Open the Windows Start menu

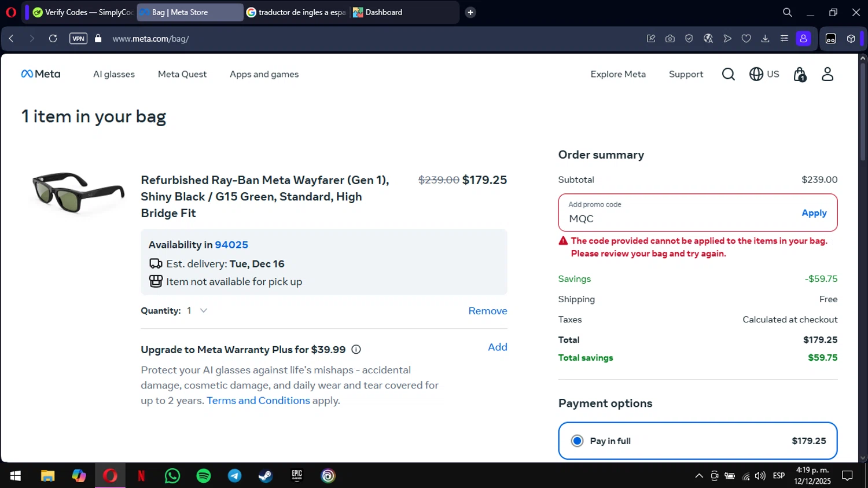click(x=16, y=476)
